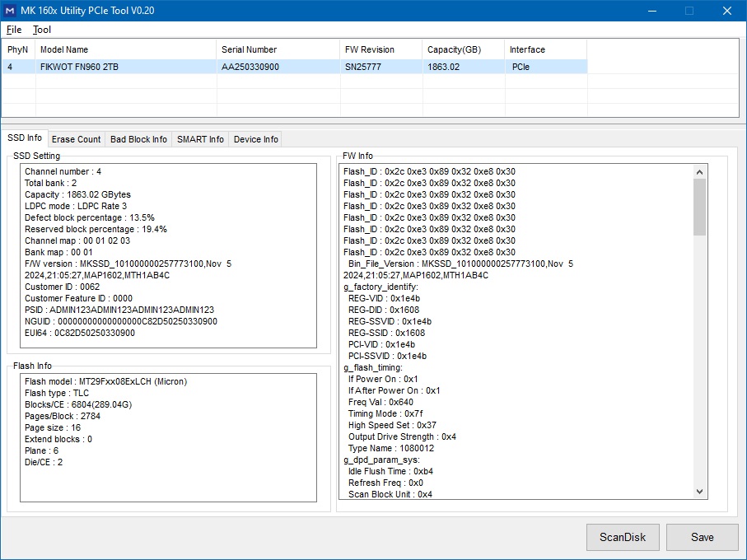The width and height of the screenshot is (747, 560).
Task: Click the Timing Mode : 0x7f line
Action: pyautogui.click(x=385, y=413)
